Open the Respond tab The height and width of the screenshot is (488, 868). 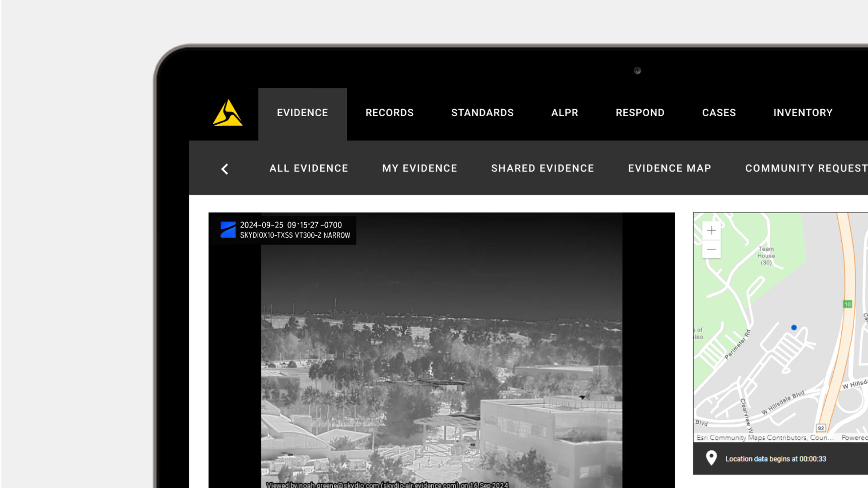click(x=640, y=113)
